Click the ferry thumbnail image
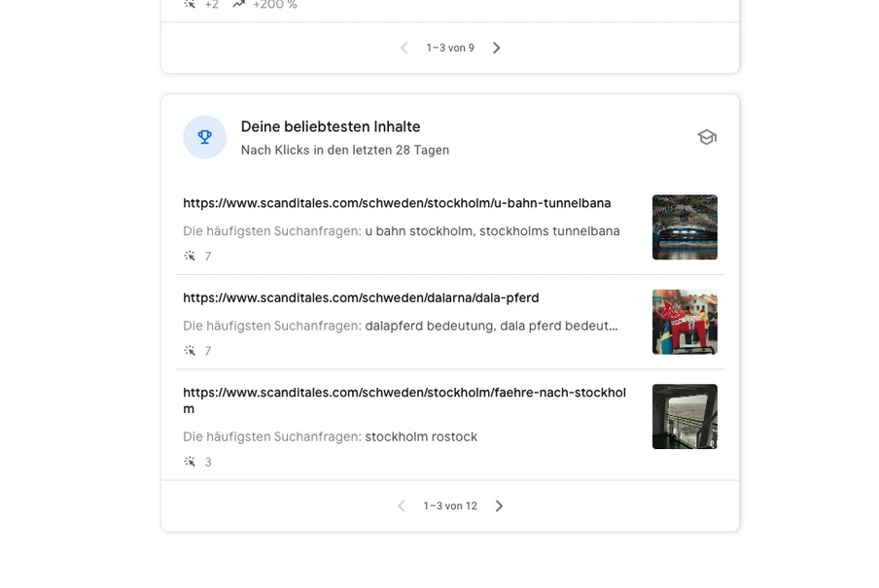Image resolution: width=879 pixels, height=588 pixels. [x=685, y=417]
